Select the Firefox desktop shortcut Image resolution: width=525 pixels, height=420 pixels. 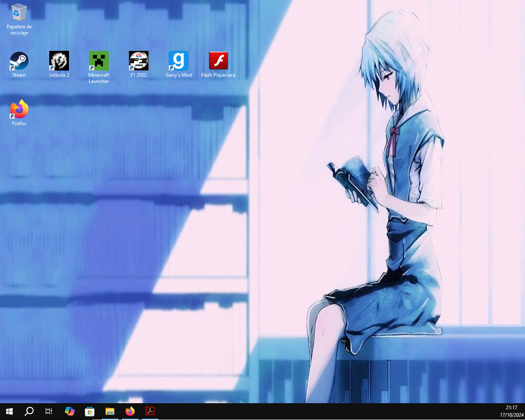[x=19, y=113]
